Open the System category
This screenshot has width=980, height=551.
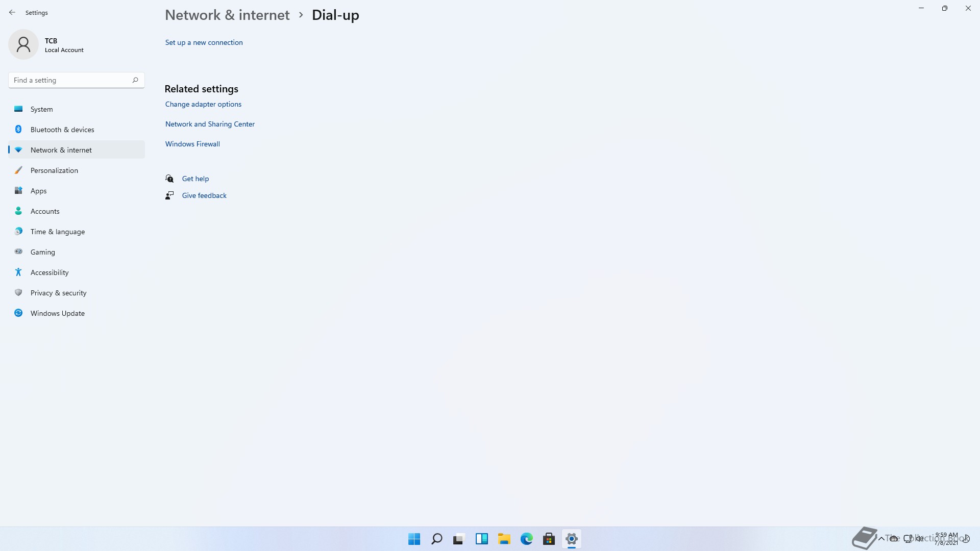pos(77,109)
